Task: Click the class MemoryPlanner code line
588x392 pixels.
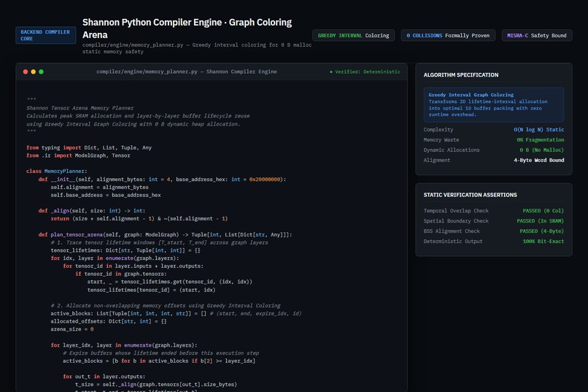Action: 57,171
